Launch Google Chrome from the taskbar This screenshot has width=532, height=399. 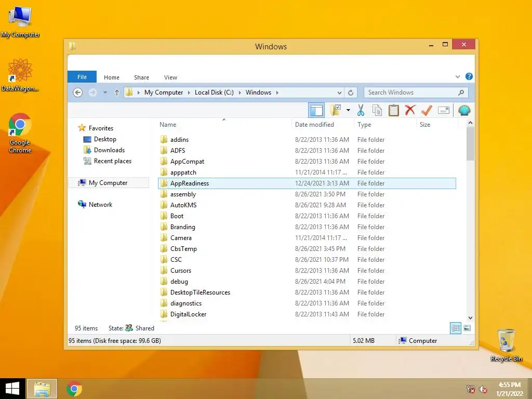click(74, 389)
